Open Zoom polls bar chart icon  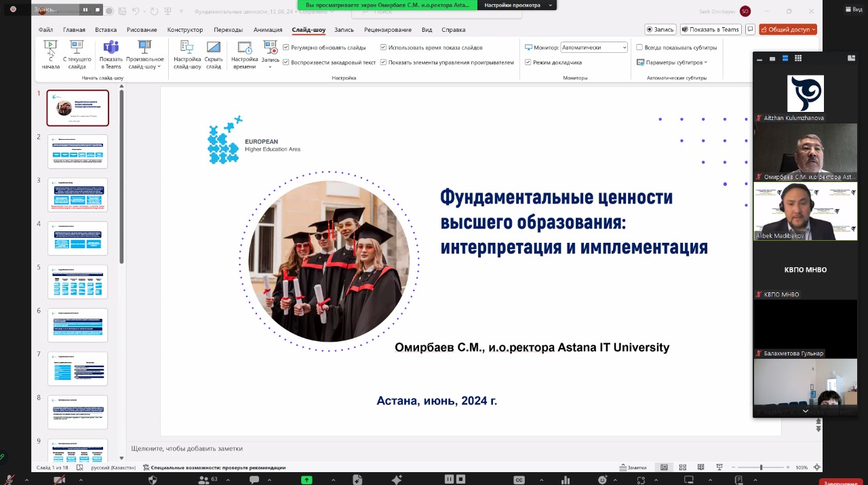tap(566, 480)
